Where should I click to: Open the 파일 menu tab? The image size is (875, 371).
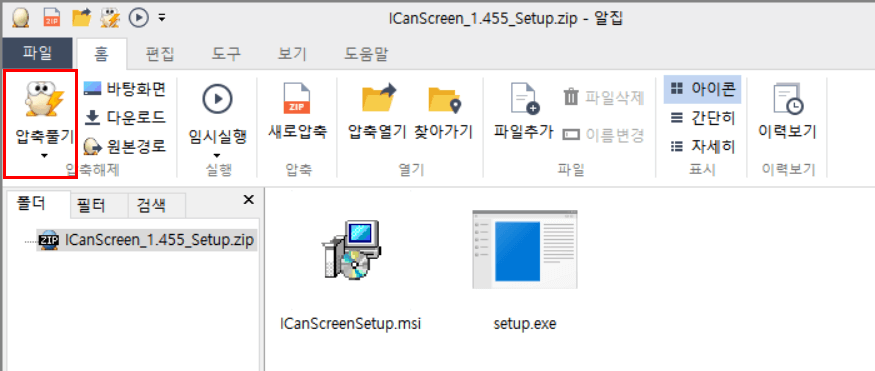point(37,54)
